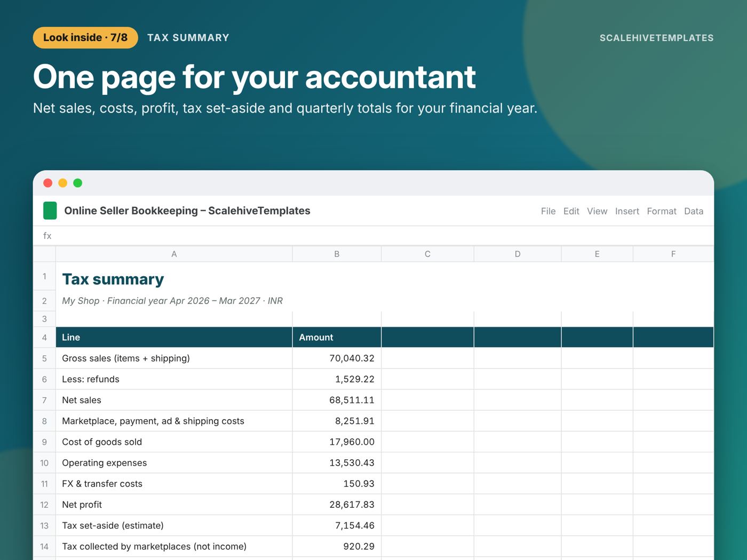Select the 920.29 amount cell
This screenshot has width=747, height=560.
tap(337, 546)
